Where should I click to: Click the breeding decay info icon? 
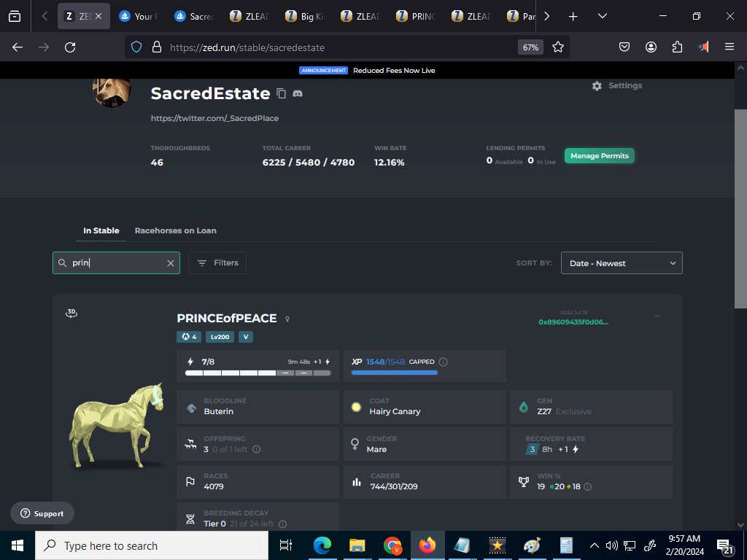click(x=282, y=524)
